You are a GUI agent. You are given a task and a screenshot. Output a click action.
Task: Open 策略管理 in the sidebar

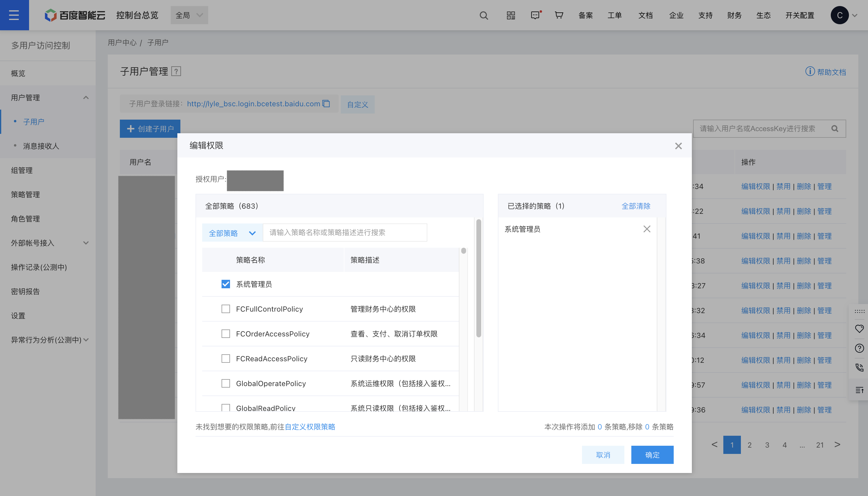tap(25, 194)
